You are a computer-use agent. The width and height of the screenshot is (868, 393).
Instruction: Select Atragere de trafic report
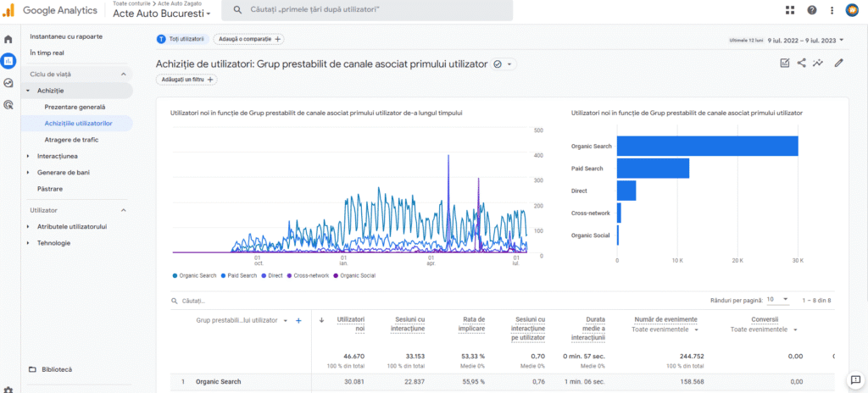71,140
